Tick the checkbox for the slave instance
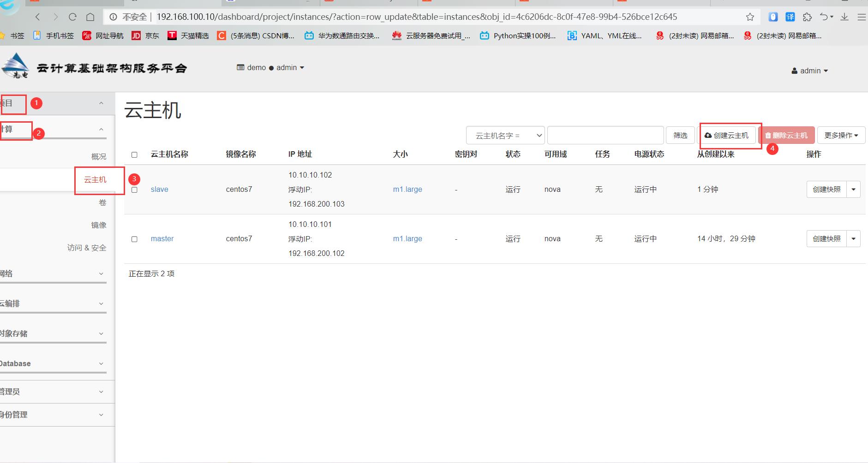The image size is (868, 463). click(134, 190)
